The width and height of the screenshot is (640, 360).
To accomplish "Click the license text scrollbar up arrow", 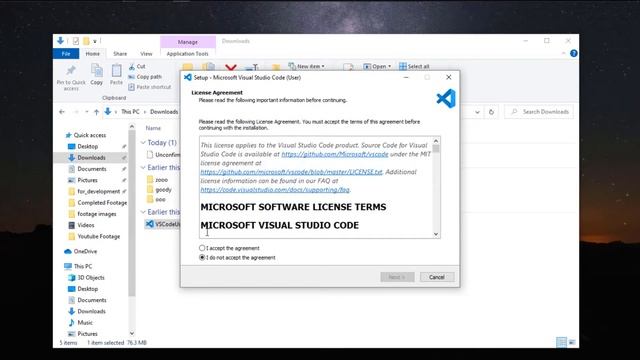I will [x=436, y=141].
